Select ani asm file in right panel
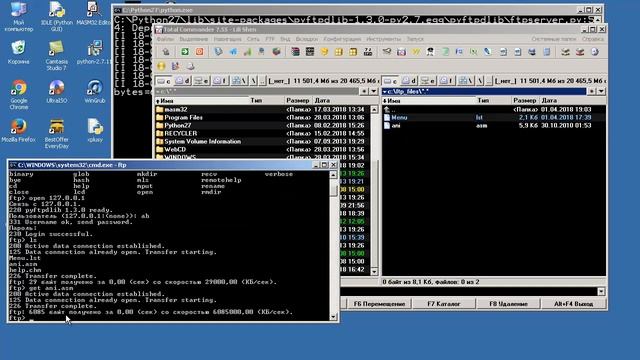Screen dimensions: 640x360 pyautogui.click(x=494, y=125)
